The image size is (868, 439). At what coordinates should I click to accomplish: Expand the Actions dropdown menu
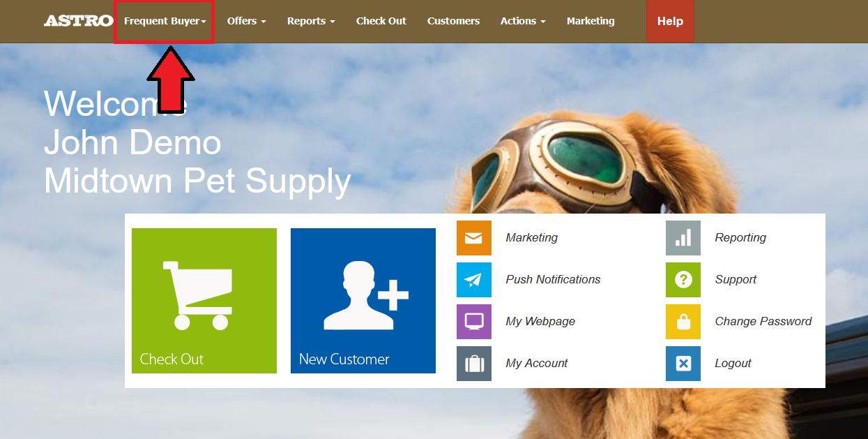coord(523,22)
